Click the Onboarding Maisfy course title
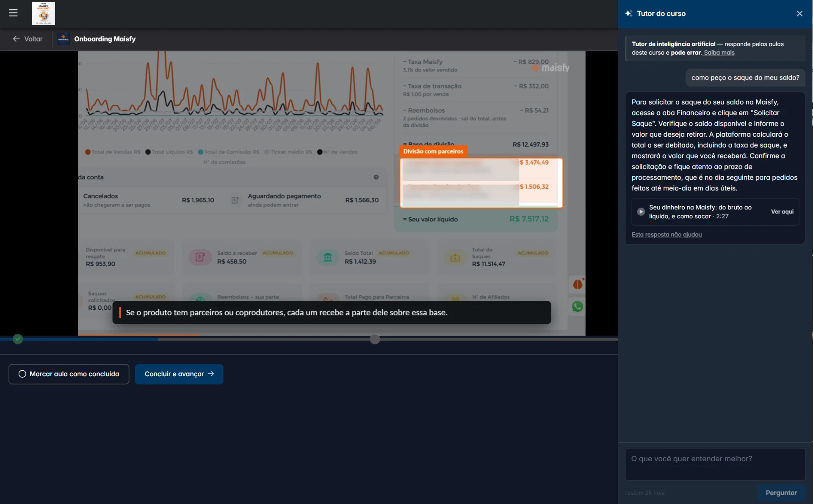 [x=105, y=39]
